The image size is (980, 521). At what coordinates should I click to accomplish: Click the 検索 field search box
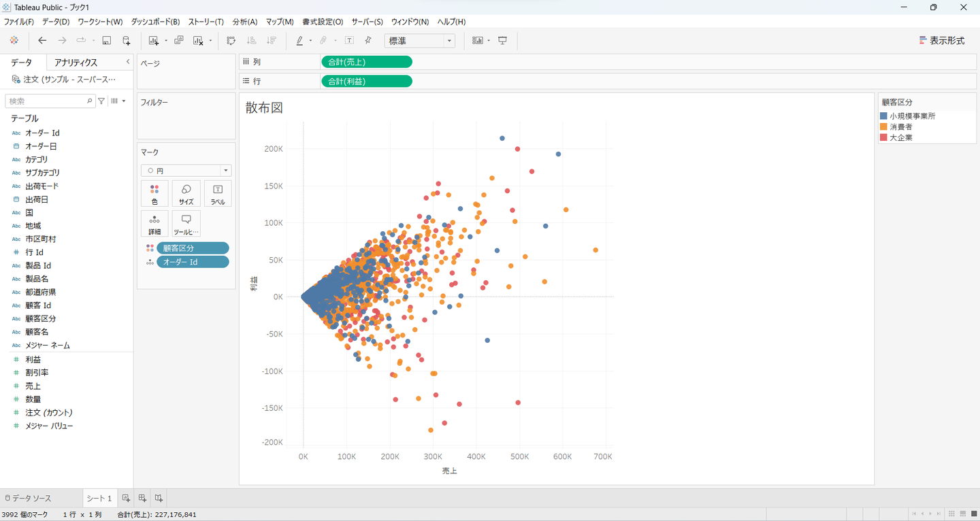click(46, 101)
